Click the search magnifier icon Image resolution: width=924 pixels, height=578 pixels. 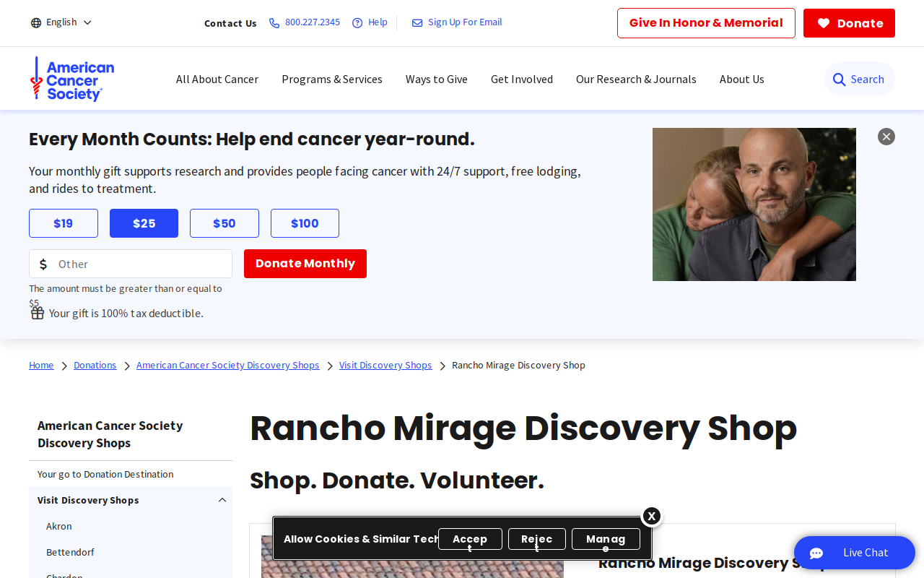click(839, 79)
